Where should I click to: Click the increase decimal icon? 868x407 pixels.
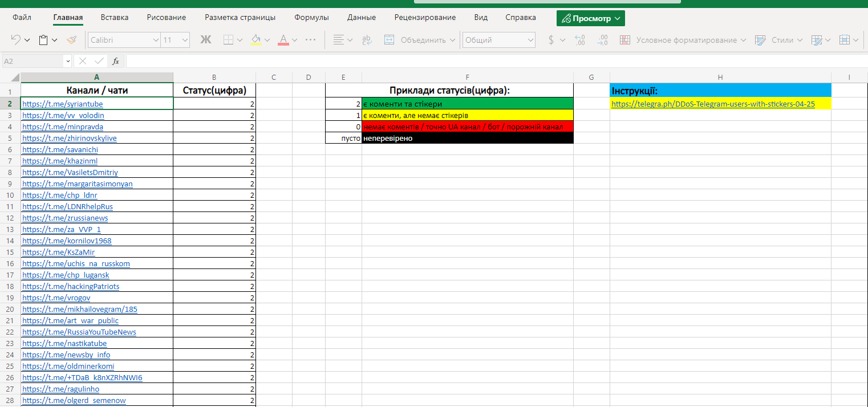[580, 40]
